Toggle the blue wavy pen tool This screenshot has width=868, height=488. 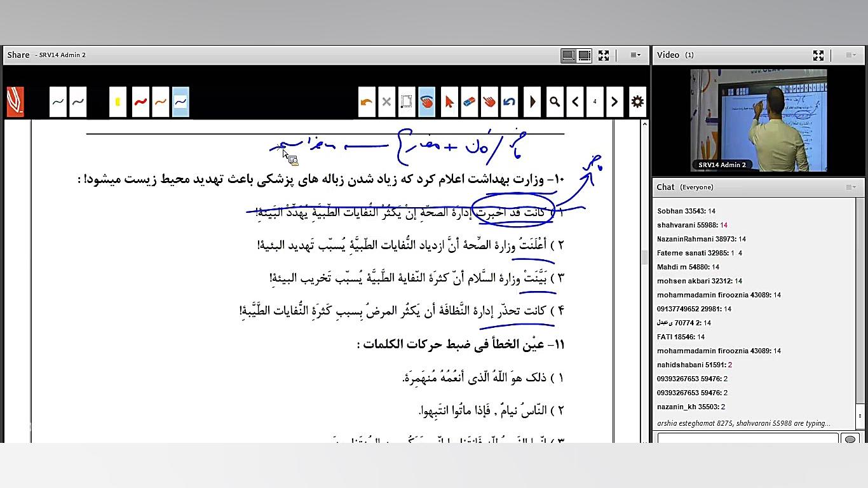[180, 102]
